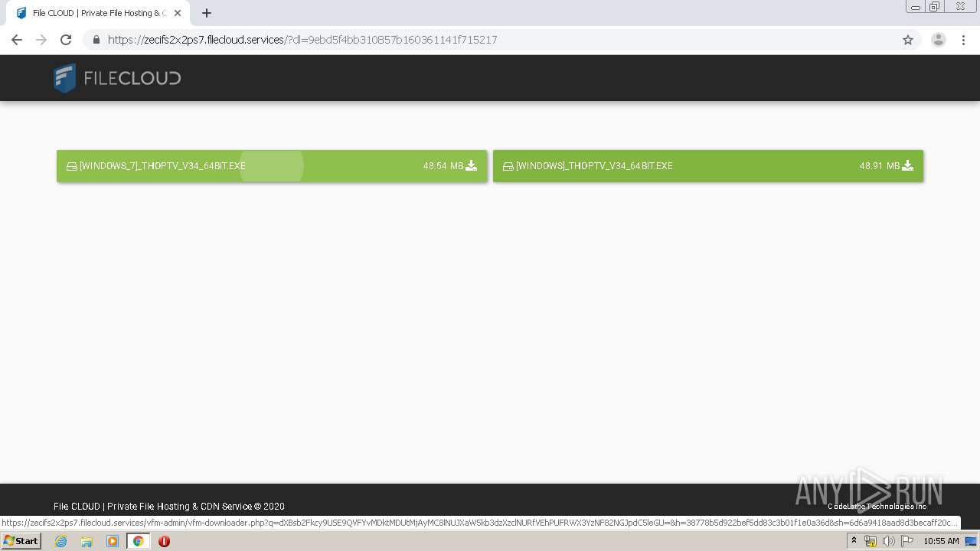Download [WINDOWS]_THOPTV_V34_64BIT.EXE file
Image resolution: width=980 pixels, height=551 pixels.
(708, 166)
